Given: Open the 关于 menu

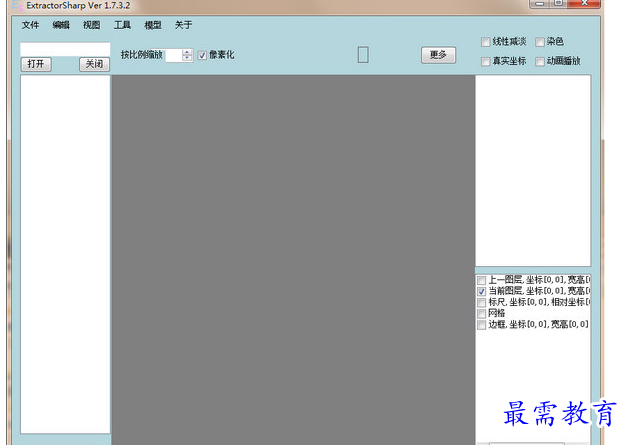Looking at the screenshot, I should pyautogui.click(x=183, y=25).
